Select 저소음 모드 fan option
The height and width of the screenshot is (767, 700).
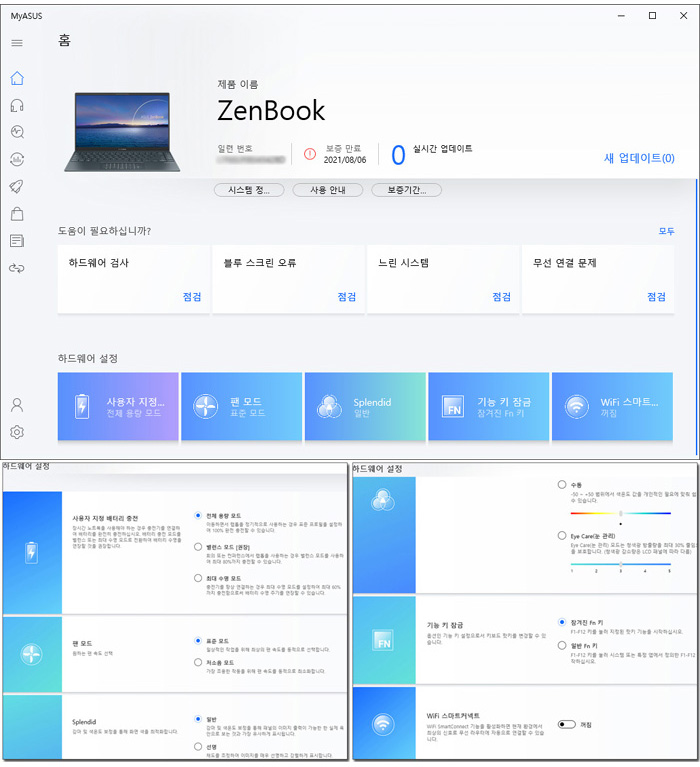(198, 662)
